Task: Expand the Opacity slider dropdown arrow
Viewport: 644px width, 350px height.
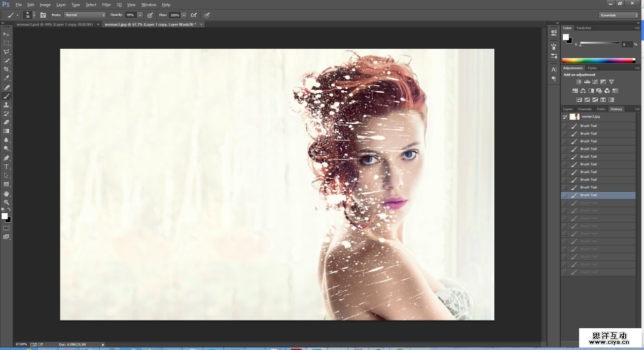Action: click(140, 15)
